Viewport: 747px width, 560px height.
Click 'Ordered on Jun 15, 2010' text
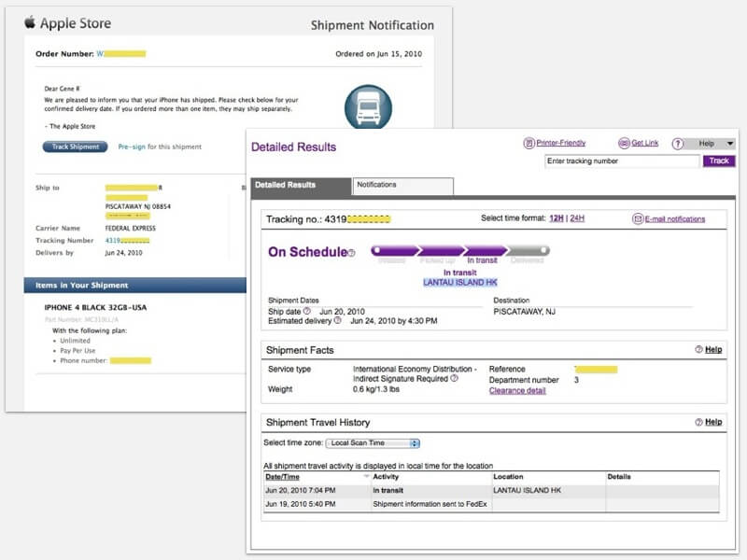(x=378, y=54)
